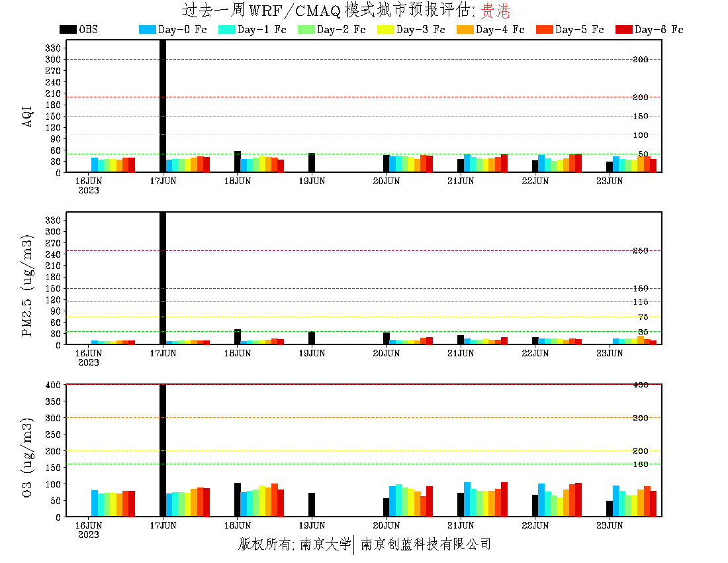
Task: Click the cyan Day-1 Fc legend swatch
Action: click(x=226, y=29)
